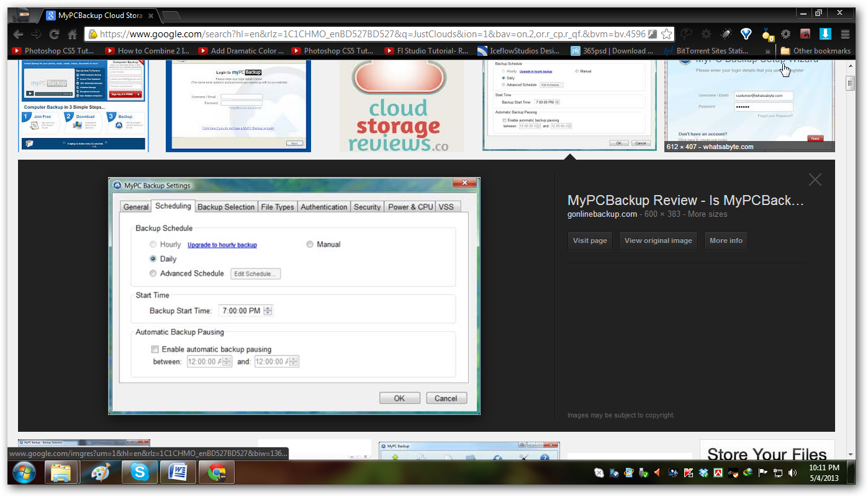Open the More sizes link
Screen dimensions: 868x497
(707, 214)
